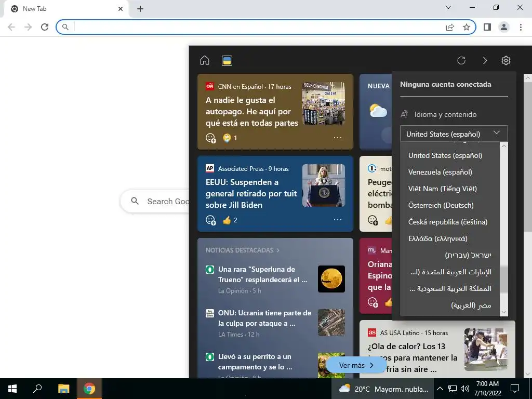Image resolution: width=532 pixels, height=399 pixels.
Task: Focus the Chrome address bar
Action: coord(258,27)
